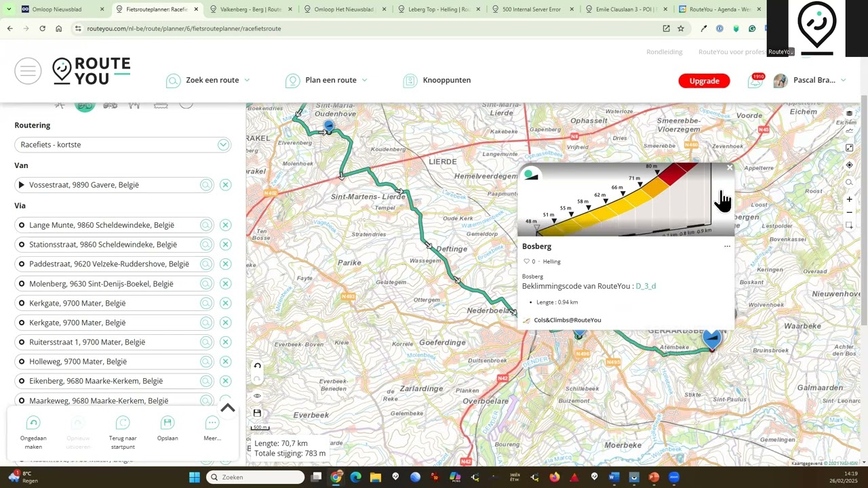Search location for Holleweg, 9700 Mater

206,361
